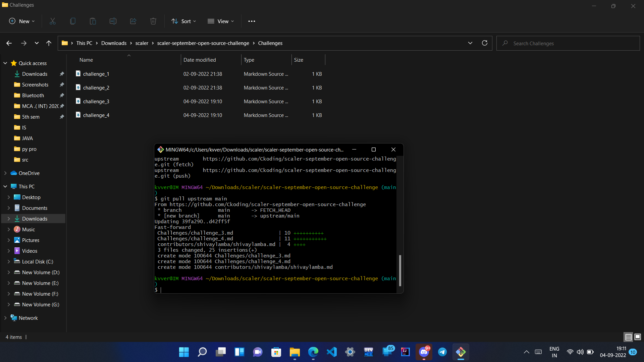Unpin Downloads from Quick access
This screenshot has height=362, width=644.
point(62,74)
